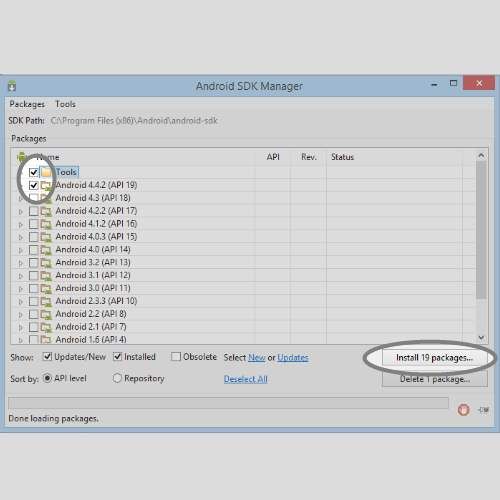Select sort by Repository radio button

(x=117, y=378)
